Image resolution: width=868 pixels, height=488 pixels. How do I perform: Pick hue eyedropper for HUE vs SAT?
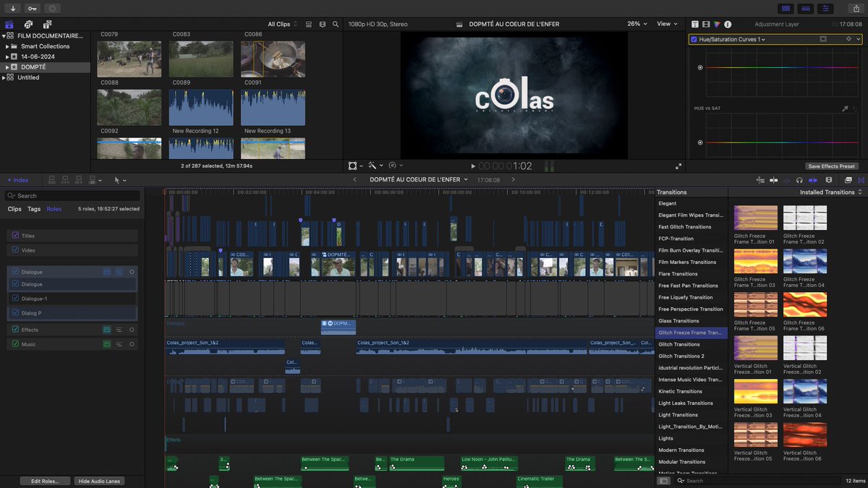pos(845,108)
